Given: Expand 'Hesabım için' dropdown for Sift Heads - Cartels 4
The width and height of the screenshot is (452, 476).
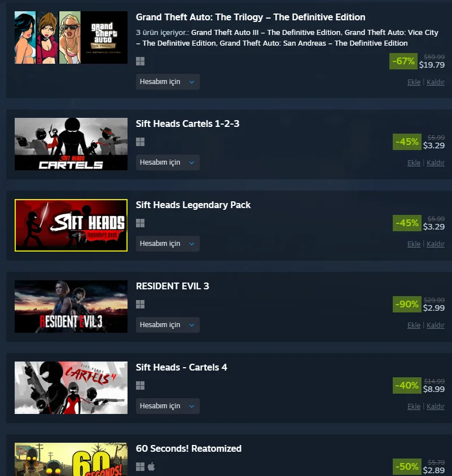Looking at the screenshot, I should click(168, 406).
